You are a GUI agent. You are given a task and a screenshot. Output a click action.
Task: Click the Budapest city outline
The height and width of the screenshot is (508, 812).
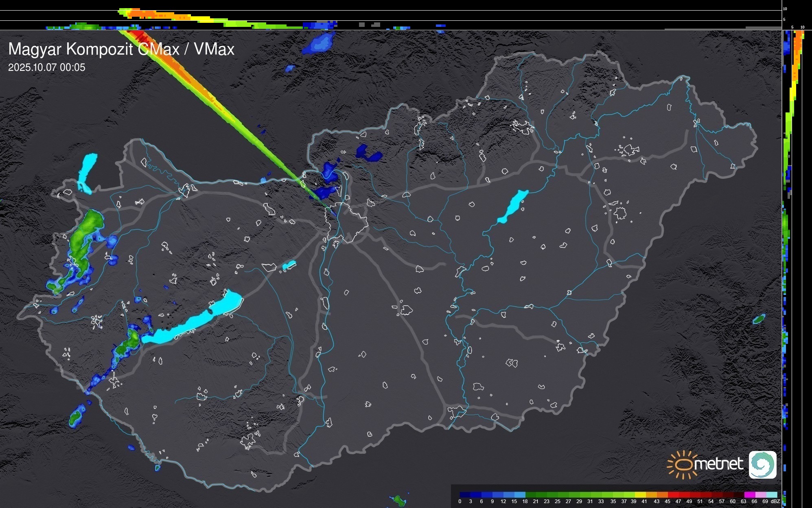346,222
